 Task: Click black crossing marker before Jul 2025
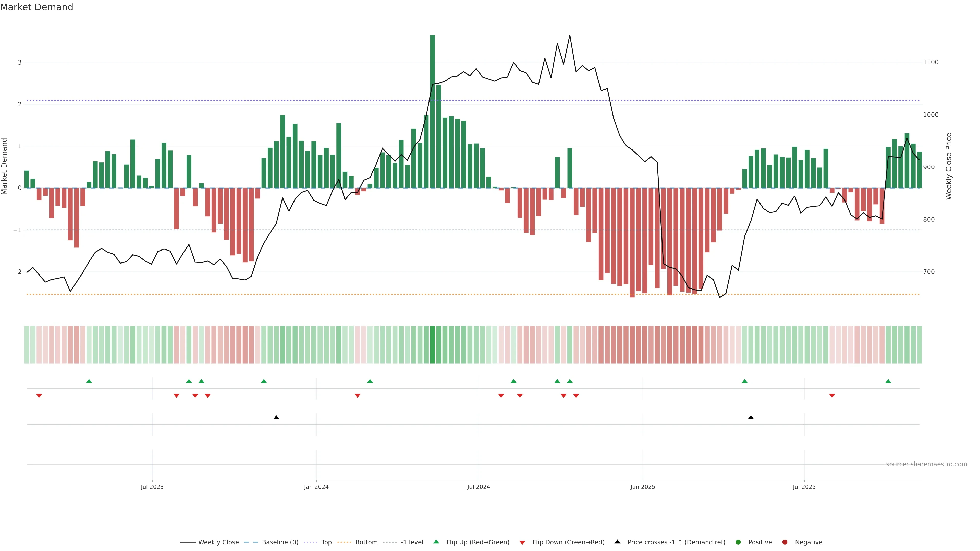click(751, 418)
